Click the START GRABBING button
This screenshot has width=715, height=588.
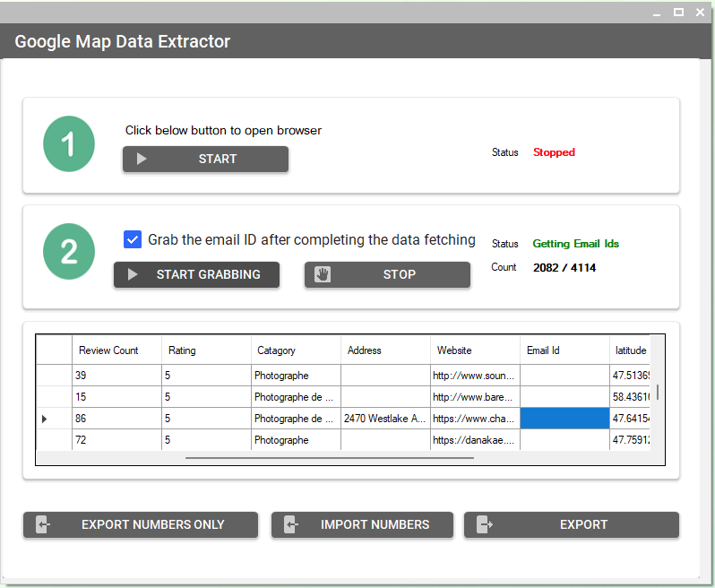(x=196, y=274)
